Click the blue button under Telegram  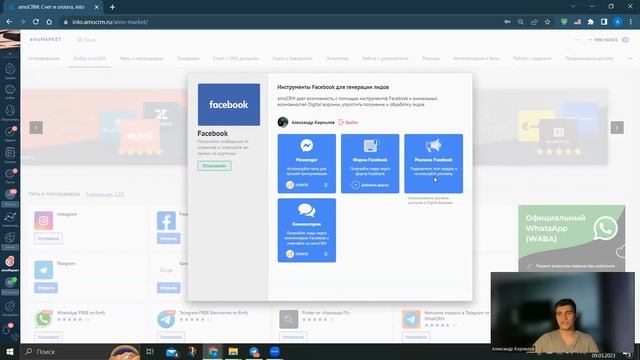(x=46, y=288)
